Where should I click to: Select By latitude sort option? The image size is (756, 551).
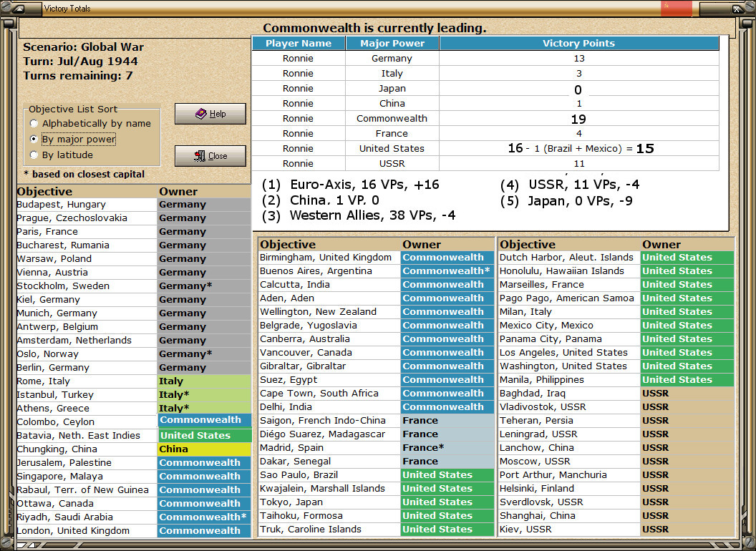coord(62,155)
